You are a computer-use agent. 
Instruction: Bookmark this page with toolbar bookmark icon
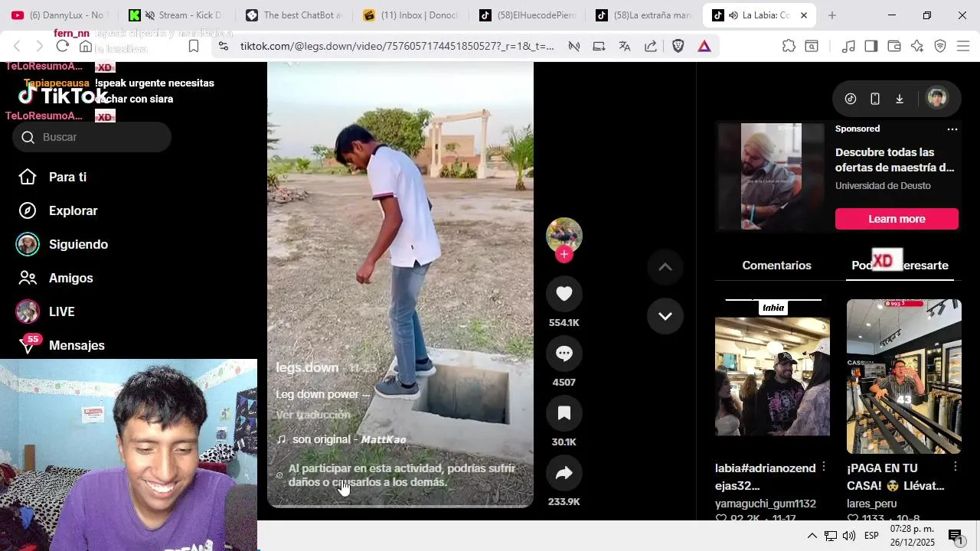pyautogui.click(x=194, y=47)
